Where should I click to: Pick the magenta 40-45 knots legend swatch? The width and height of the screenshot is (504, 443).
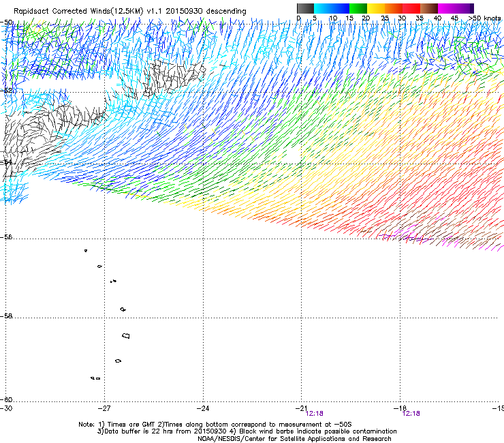tap(447, 8)
